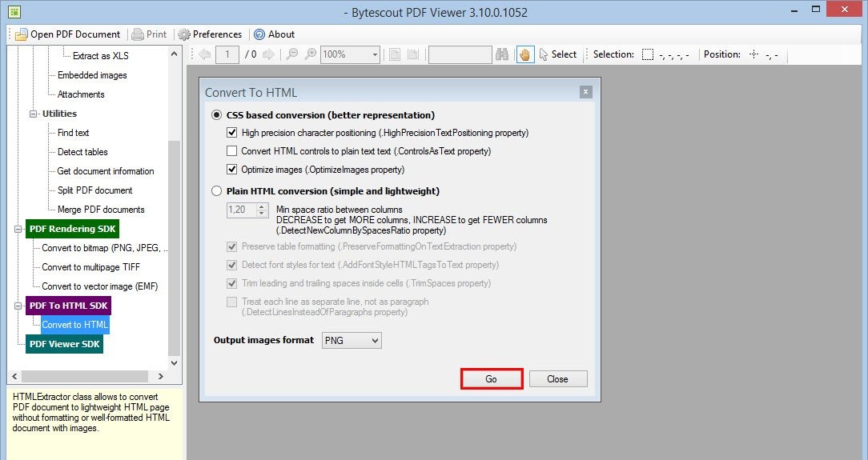Screen dimensions: 868x460
Task: Click the 1,20 space ratio field
Action: [x=241, y=210]
